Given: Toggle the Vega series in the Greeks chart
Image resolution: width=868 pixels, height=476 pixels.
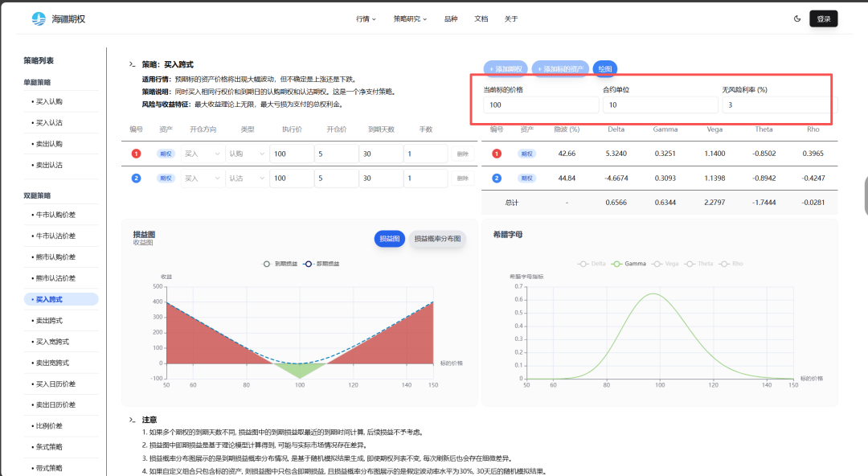Looking at the screenshot, I should (x=665, y=264).
